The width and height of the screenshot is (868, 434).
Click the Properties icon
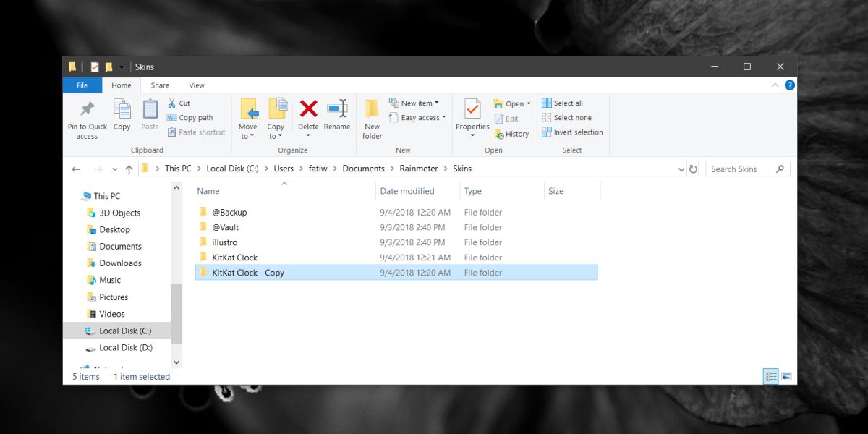(x=472, y=109)
